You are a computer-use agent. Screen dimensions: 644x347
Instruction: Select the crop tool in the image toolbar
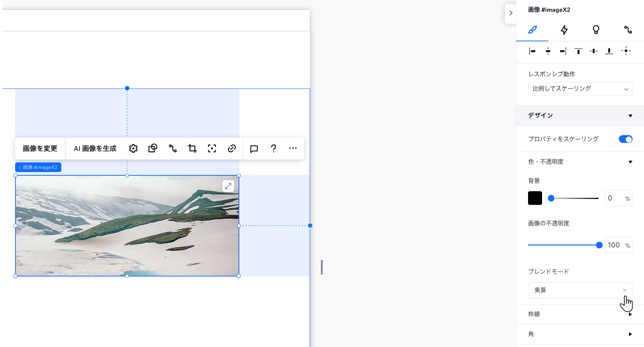[192, 148]
